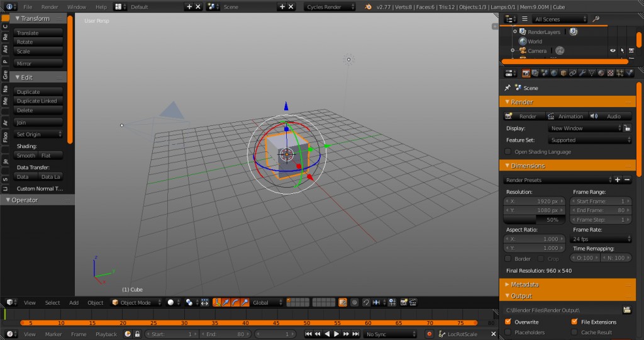This screenshot has height=340, width=644.
Task: Open the Help menu
Action: (x=101, y=7)
